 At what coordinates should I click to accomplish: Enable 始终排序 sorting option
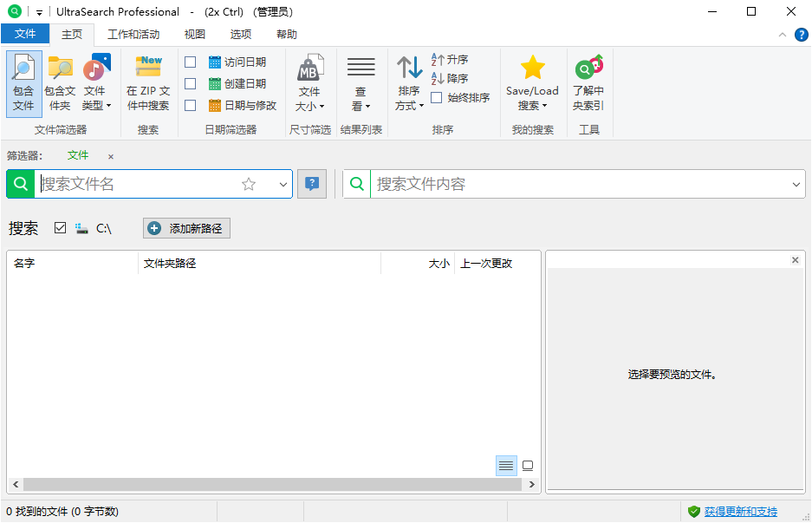coord(438,97)
